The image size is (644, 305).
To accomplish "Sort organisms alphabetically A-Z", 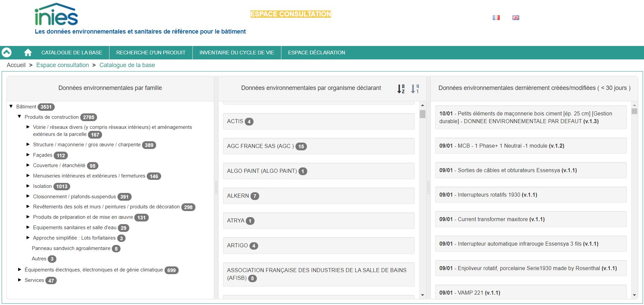I will pos(401,89).
